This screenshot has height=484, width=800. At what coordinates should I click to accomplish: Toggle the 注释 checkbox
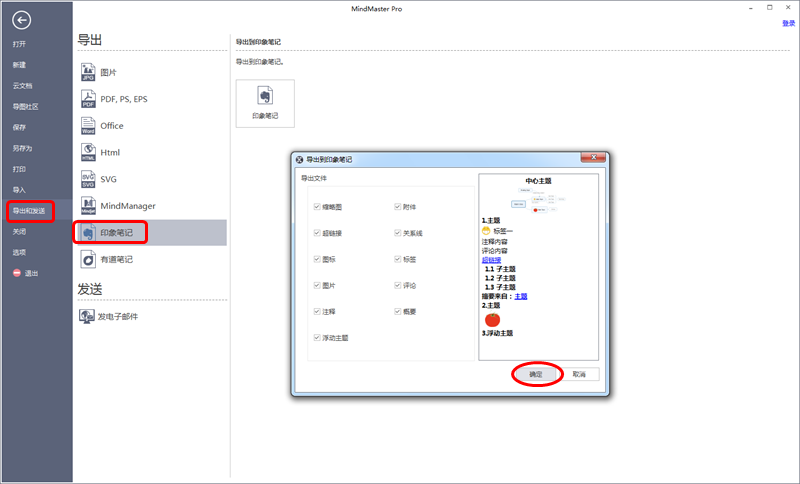[317, 311]
